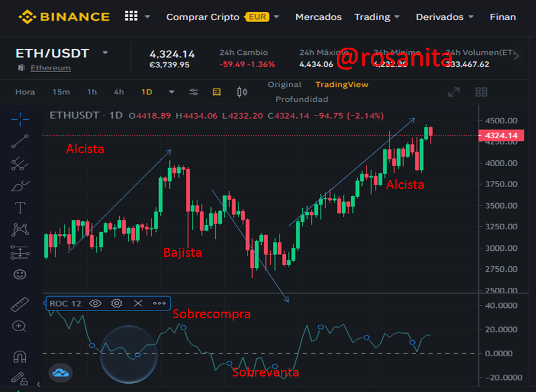
Task: Open the Finan menu item
Action: tap(503, 17)
